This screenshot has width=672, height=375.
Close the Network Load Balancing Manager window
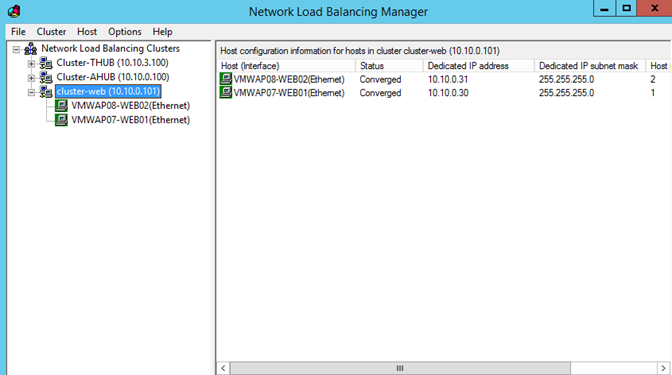pyautogui.click(x=654, y=9)
